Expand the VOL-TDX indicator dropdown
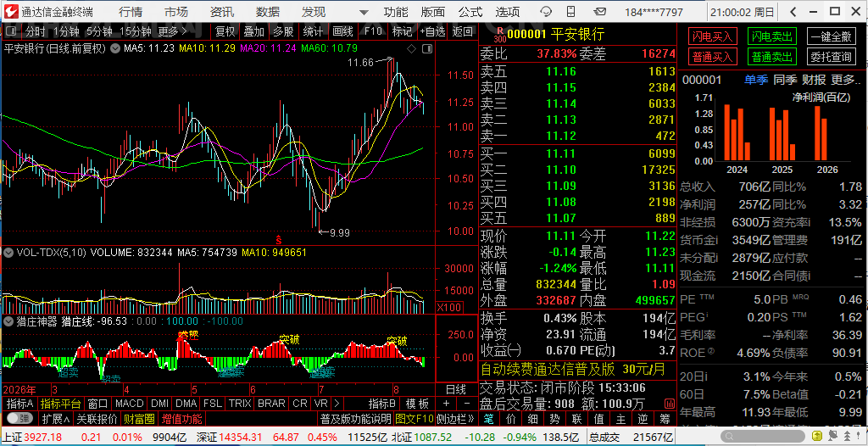 click(8, 253)
